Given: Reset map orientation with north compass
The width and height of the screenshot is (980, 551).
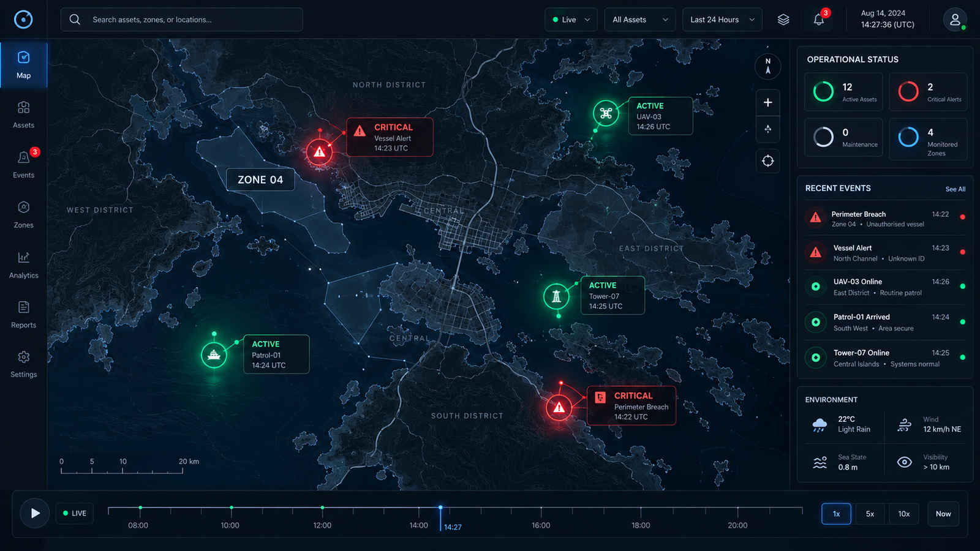Looking at the screenshot, I should coord(768,66).
